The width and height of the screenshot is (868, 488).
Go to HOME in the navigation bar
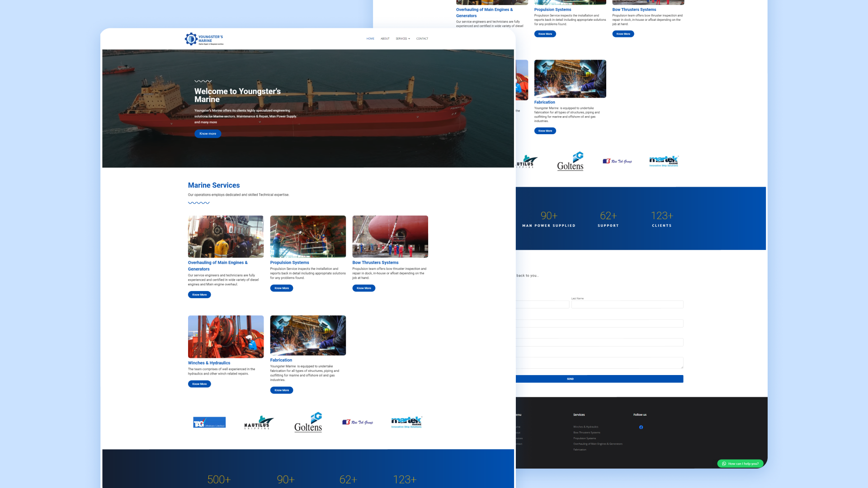[x=370, y=39]
